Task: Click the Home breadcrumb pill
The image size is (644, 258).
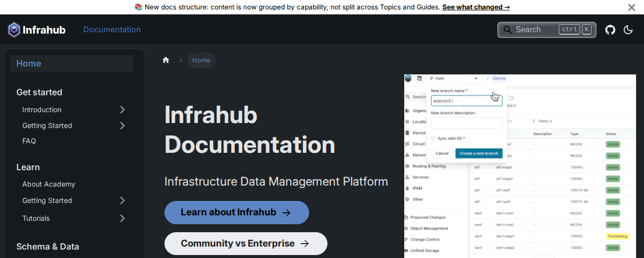Action: coord(201,60)
